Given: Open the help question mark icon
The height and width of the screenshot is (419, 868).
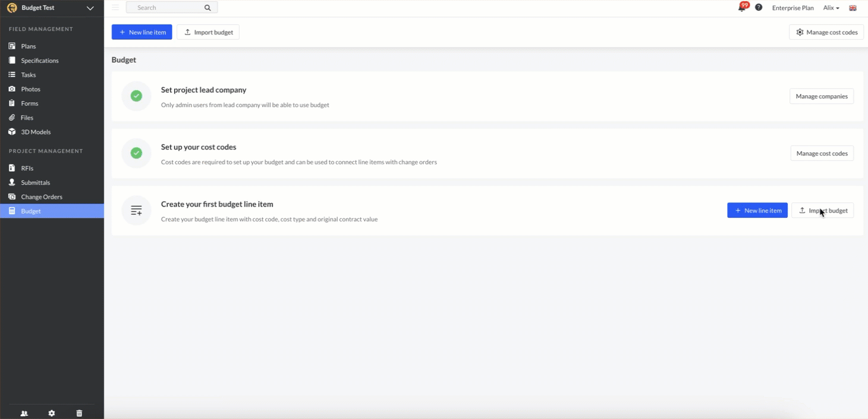Looking at the screenshot, I should (759, 8).
